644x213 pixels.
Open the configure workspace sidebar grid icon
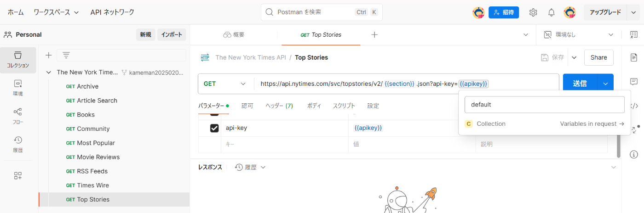pyautogui.click(x=17, y=175)
